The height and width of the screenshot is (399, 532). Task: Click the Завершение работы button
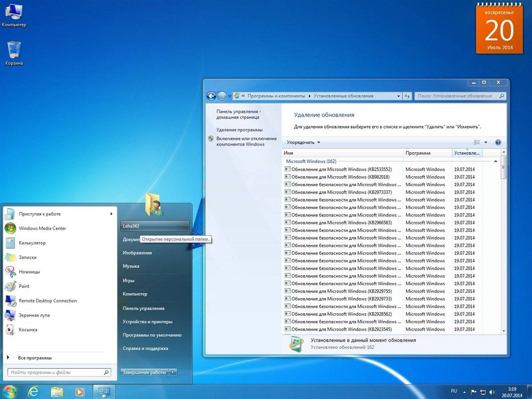[x=144, y=372]
